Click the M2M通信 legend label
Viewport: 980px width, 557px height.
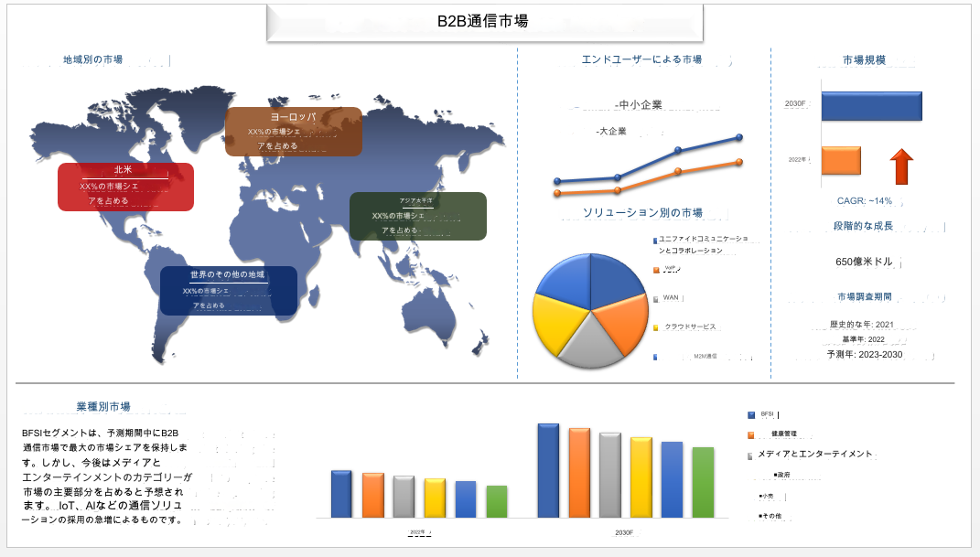pyautogui.click(x=705, y=357)
